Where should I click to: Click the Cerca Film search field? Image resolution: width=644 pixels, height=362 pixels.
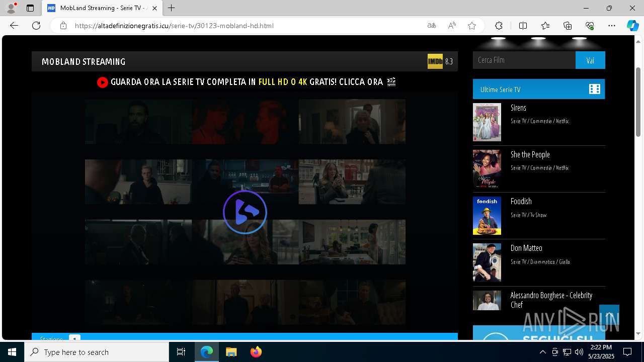524,60
